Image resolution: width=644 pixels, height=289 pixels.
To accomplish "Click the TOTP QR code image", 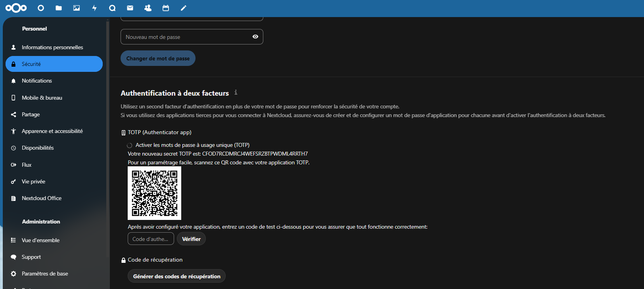I will tap(154, 193).
